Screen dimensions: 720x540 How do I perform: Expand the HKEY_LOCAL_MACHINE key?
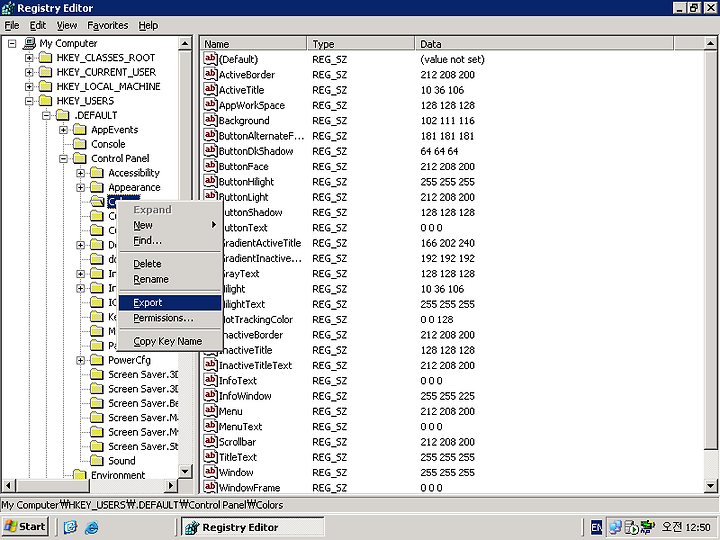tap(29, 86)
